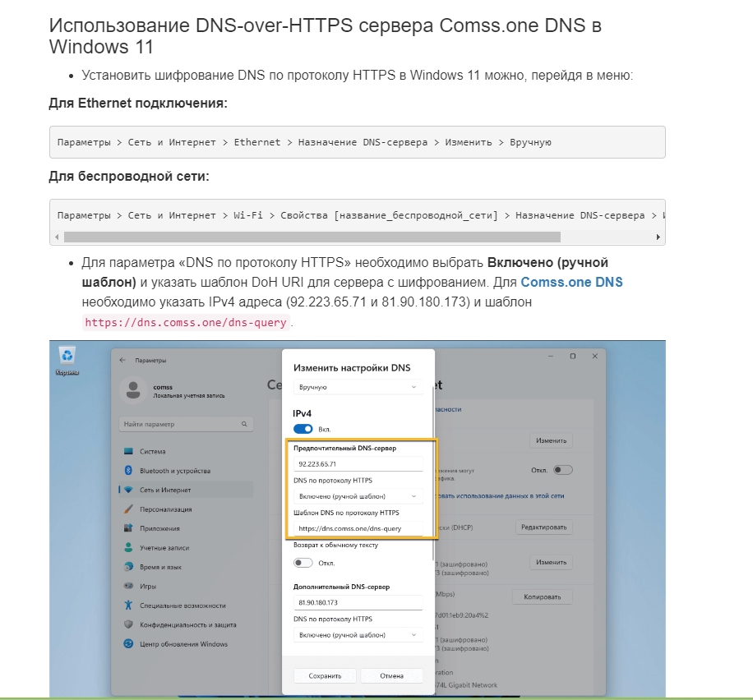Open DNS по протоколу HTTPS dropdown under additional server
The height and width of the screenshot is (700, 753).
(358, 635)
